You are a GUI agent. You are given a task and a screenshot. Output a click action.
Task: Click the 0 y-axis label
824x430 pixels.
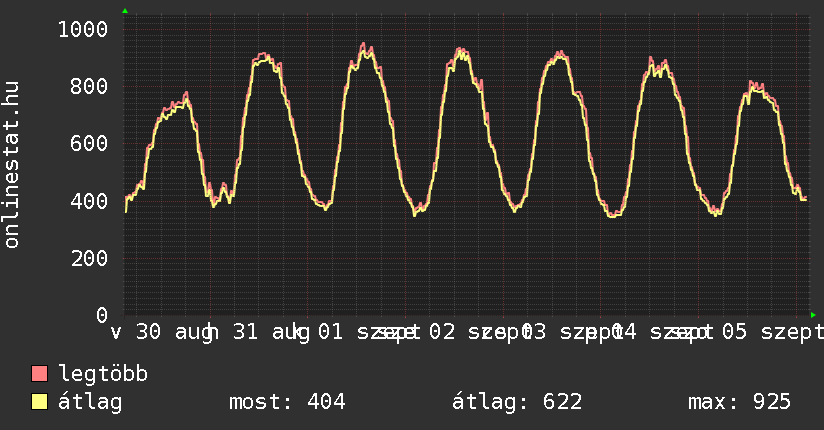coord(102,315)
